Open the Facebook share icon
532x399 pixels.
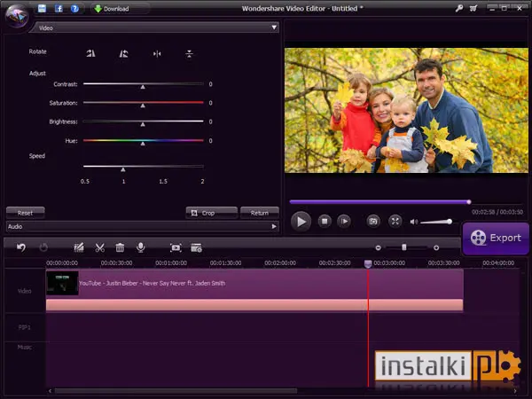coord(59,9)
